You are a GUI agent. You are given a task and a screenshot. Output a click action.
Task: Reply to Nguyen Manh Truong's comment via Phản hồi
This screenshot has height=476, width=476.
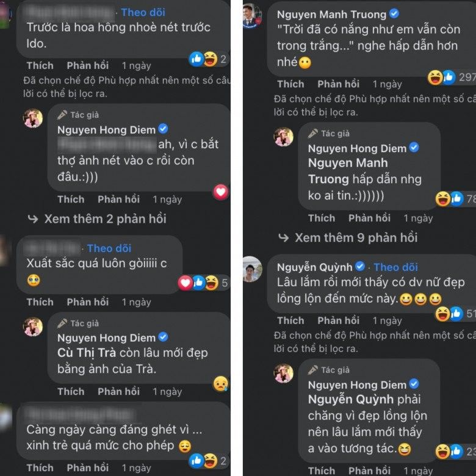339,84
